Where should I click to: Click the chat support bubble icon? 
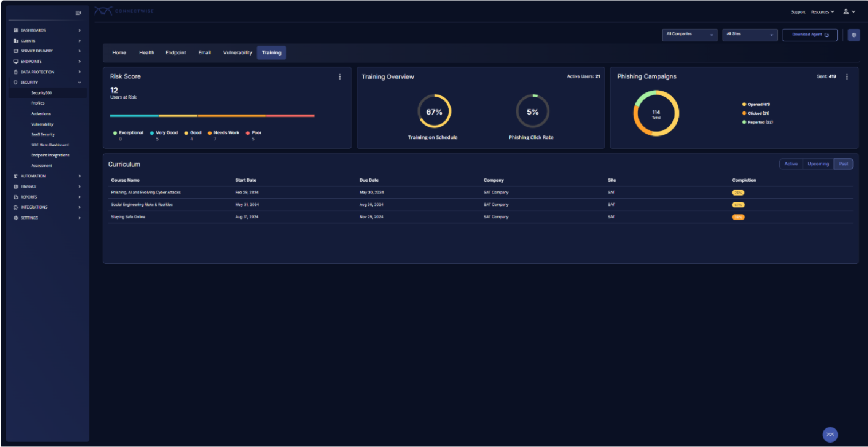tap(830, 435)
